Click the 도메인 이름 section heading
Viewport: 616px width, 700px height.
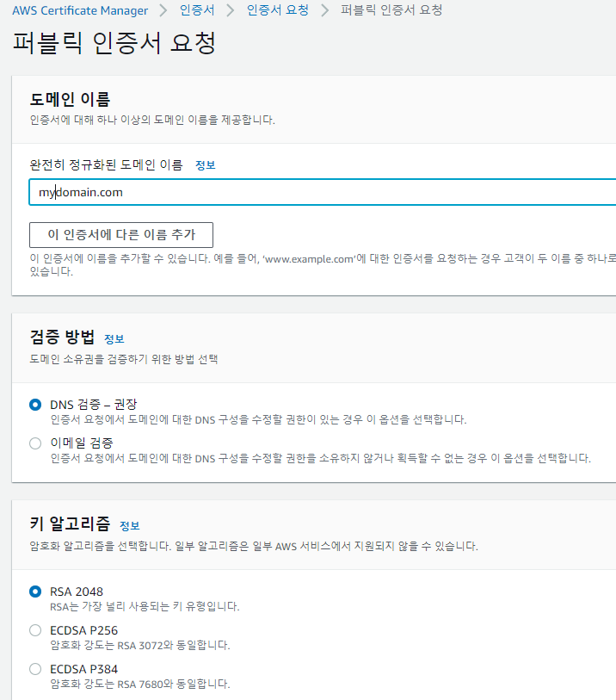click(70, 99)
